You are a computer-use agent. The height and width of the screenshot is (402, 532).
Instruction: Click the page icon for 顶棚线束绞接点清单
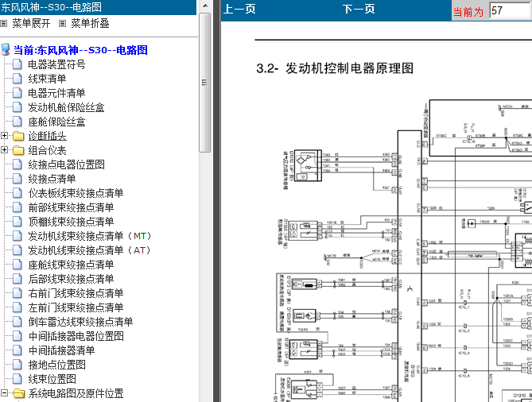click(17, 222)
